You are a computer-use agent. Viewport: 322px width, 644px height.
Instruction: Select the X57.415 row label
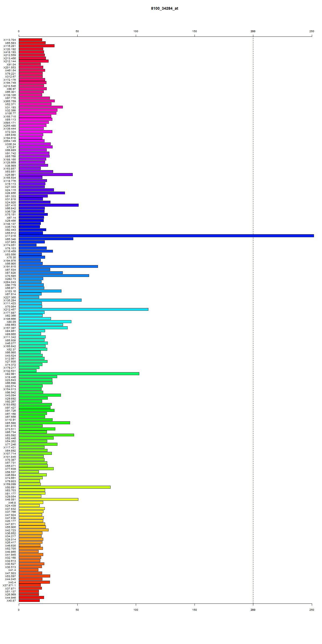coord(10,206)
